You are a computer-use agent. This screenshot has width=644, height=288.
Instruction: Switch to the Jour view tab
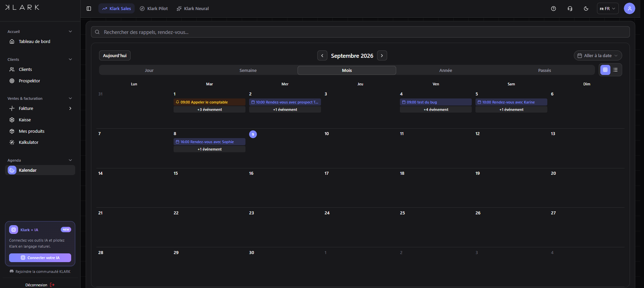(149, 70)
